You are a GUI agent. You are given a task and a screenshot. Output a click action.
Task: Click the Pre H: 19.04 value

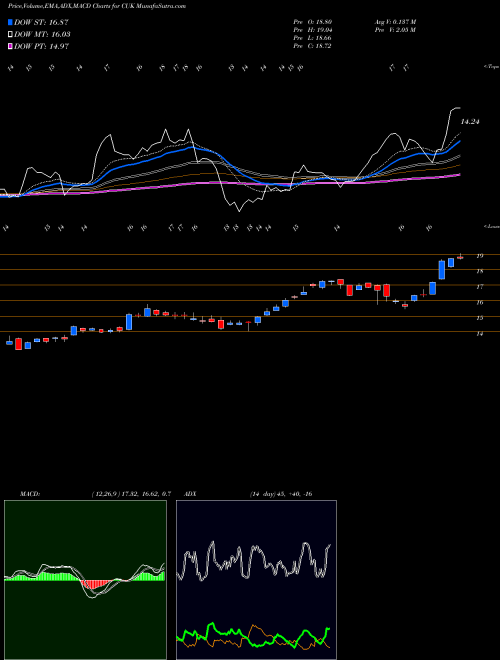coord(313,30)
